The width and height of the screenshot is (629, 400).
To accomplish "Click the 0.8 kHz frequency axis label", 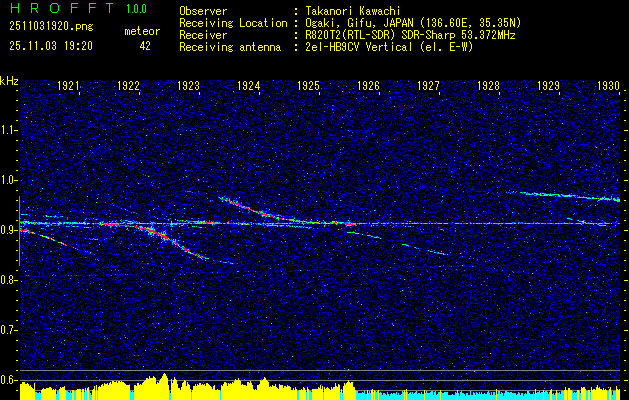I will 8,280.
